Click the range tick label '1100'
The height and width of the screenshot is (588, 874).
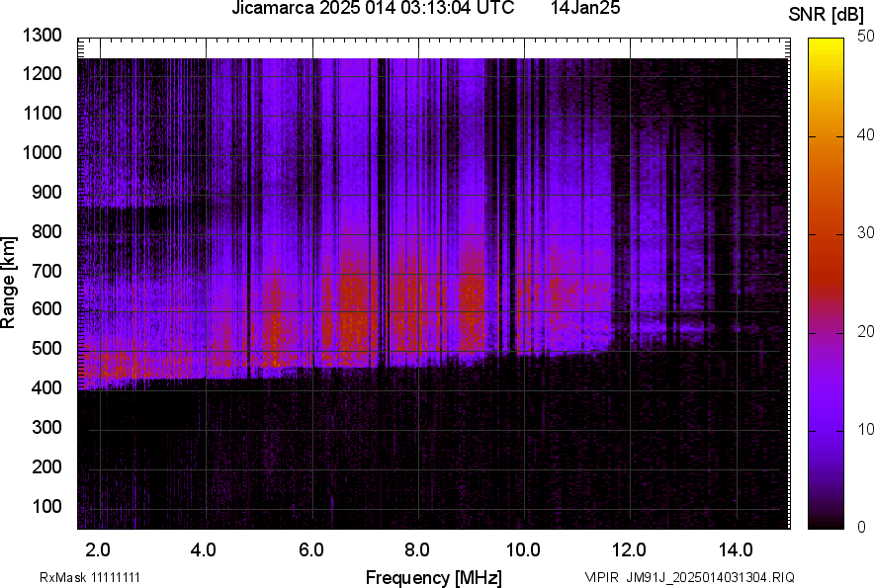pos(42,113)
